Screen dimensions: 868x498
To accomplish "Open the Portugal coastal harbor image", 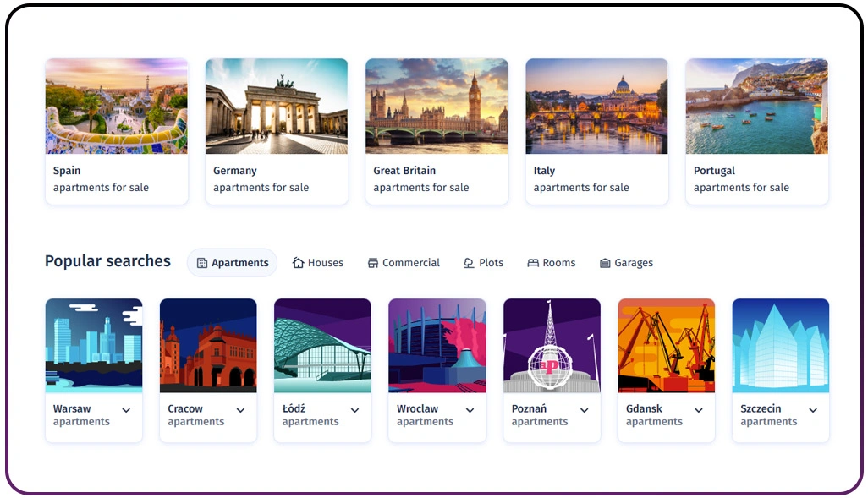I will click(756, 106).
